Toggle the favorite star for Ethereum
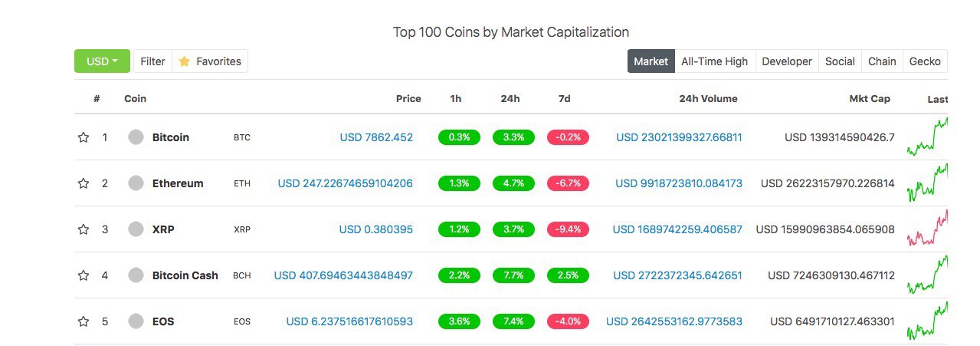Image resolution: width=980 pixels, height=346 pixels. [84, 183]
